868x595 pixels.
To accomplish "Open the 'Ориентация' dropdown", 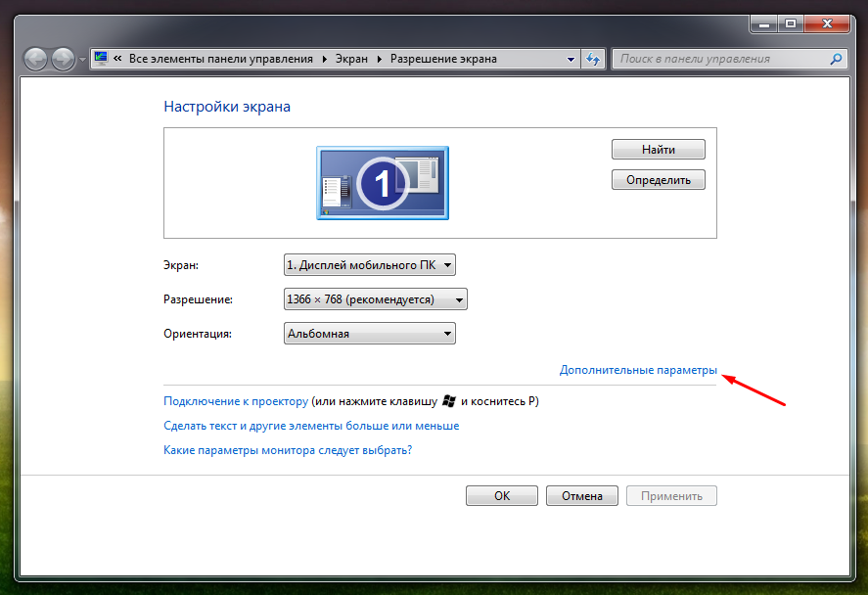I will pyautogui.click(x=370, y=334).
